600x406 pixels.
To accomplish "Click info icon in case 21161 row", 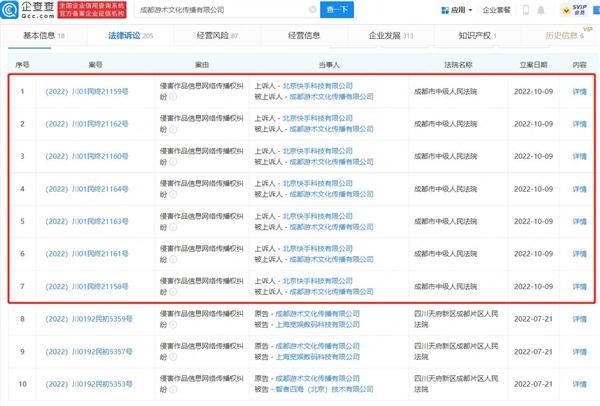I will coord(173,259).
